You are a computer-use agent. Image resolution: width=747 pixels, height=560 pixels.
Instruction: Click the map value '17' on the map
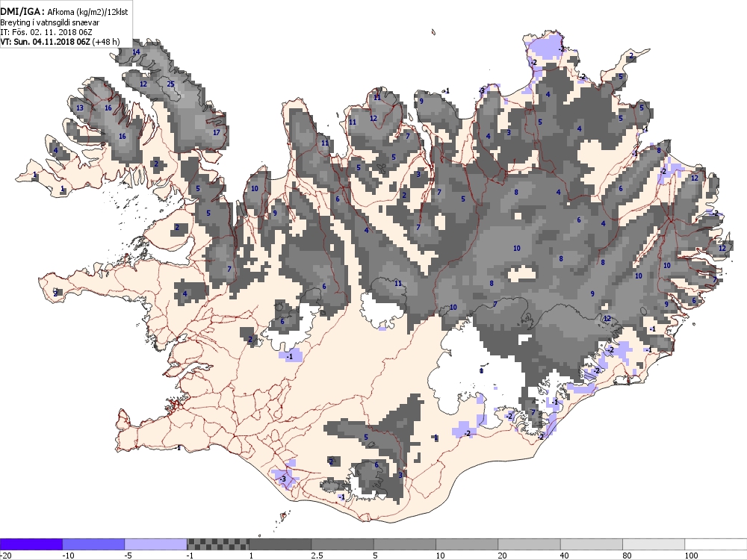pos(217,132)
